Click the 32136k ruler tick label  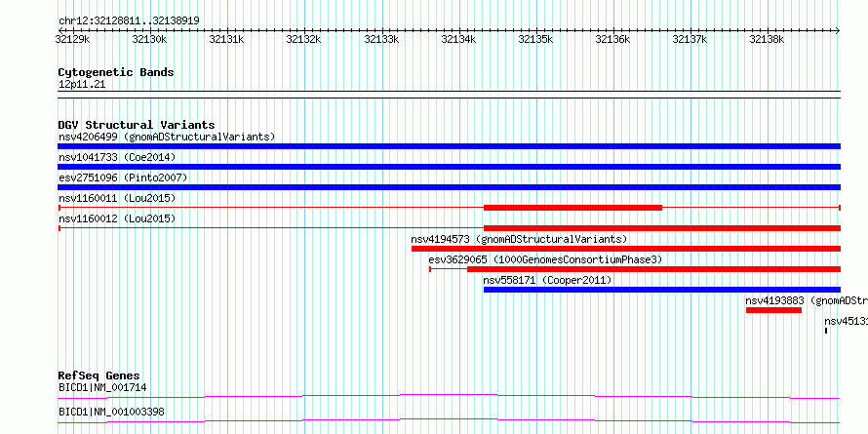[x=612, y=39]
